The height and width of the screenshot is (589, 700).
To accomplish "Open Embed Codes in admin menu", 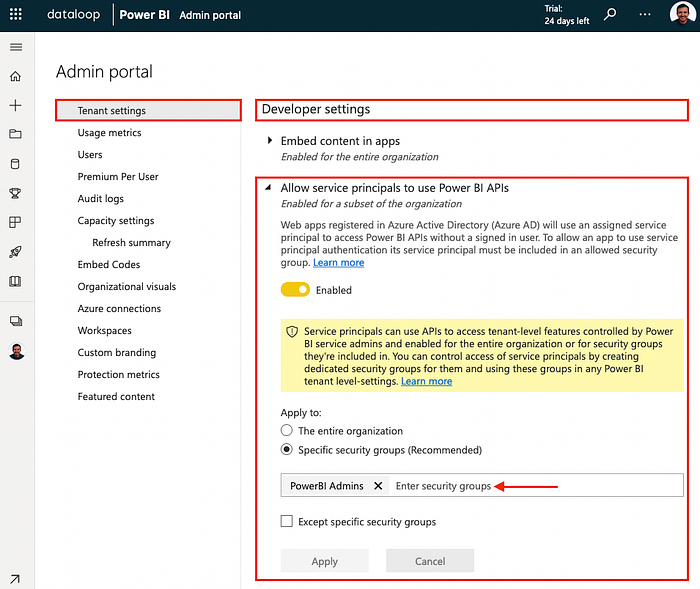I will click(109, 264).
